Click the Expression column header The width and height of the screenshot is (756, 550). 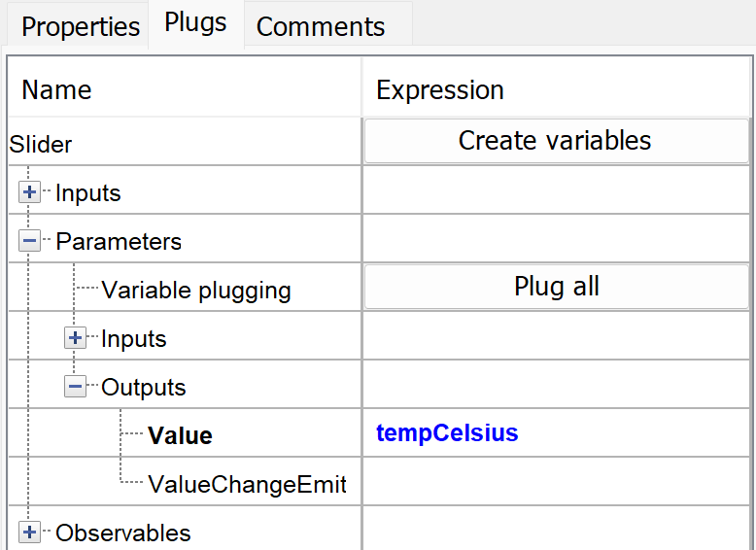(439, 90)
